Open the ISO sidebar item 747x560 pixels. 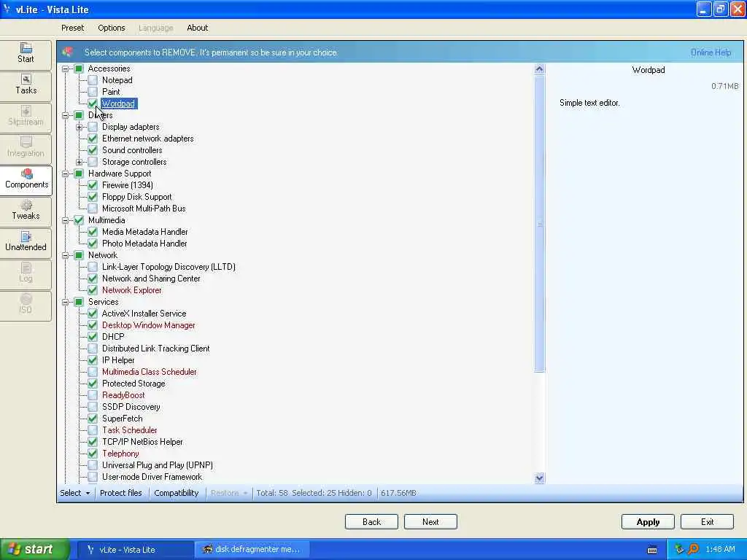point(26,306)
